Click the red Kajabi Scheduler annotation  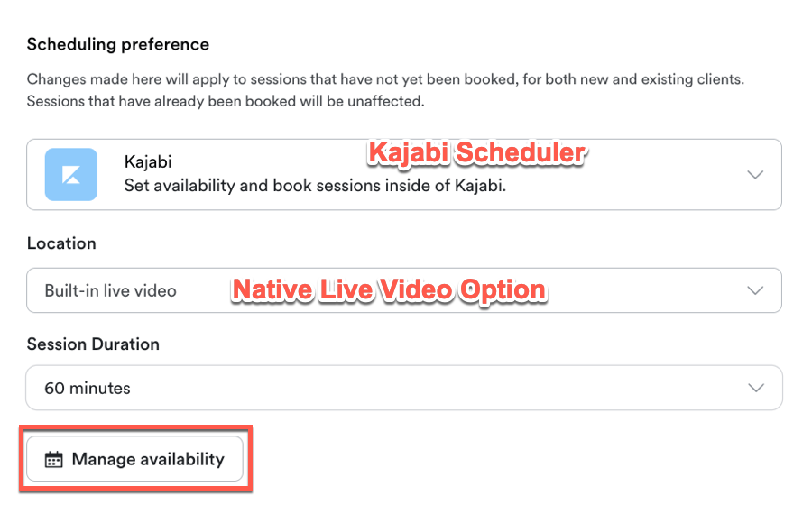[476, 153]
